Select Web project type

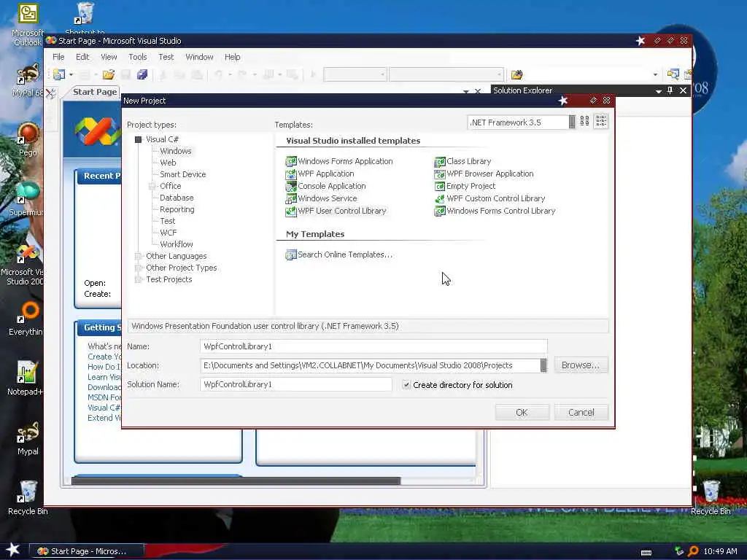pos(168,163)
